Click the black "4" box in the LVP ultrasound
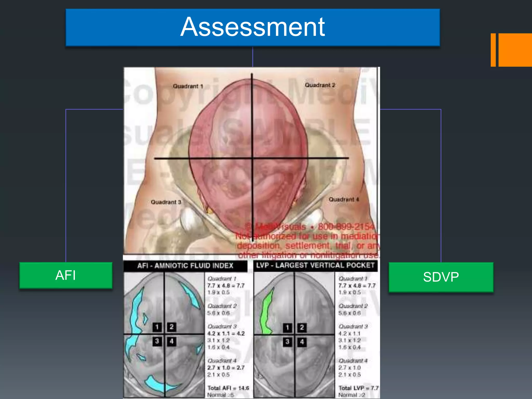Viewport: 532px width, 399px height. pyautogui.click(x=302, y=342)
